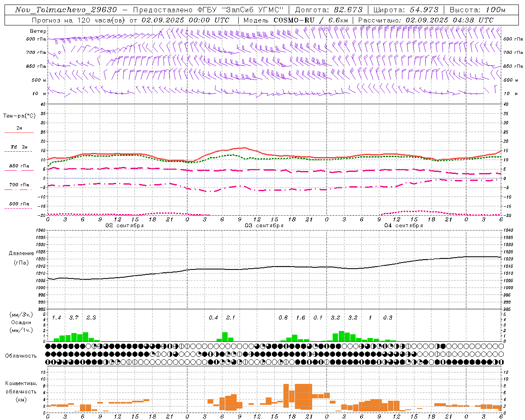
Task: Click the "2.3" precipitation value
Action: (91, 318)
